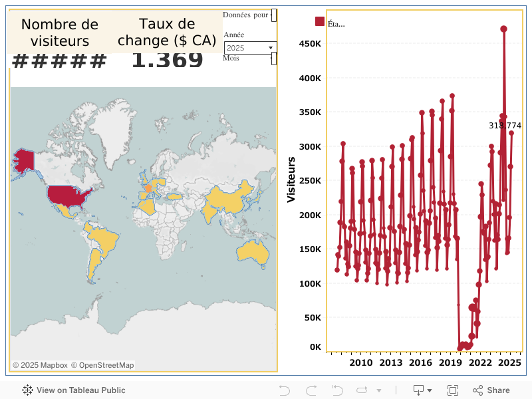This screenshot has width=532, height=399.
Task: Click the 450K axis label
Action: click(x=310, y=44)
